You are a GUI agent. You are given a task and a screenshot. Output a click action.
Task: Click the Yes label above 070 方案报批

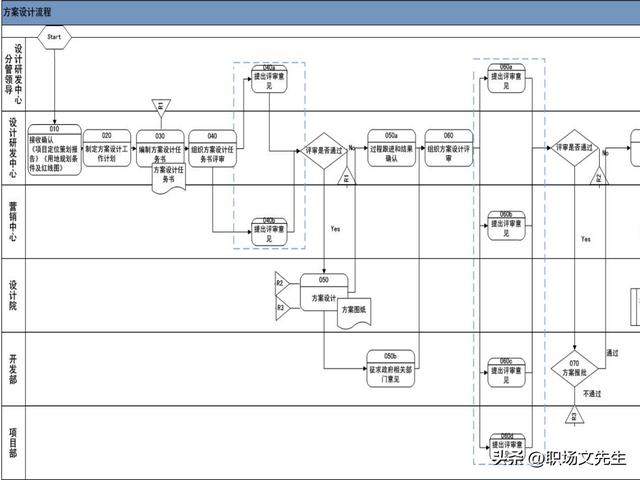586,239
